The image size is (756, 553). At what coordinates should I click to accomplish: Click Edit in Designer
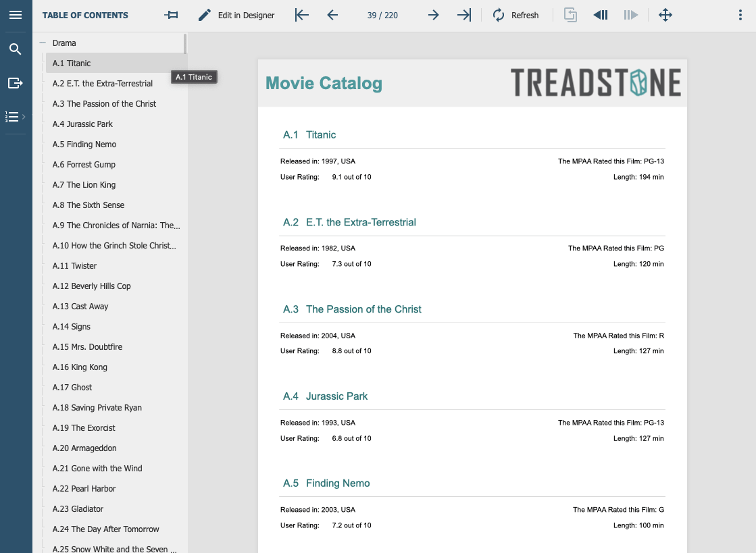point(236,15)
